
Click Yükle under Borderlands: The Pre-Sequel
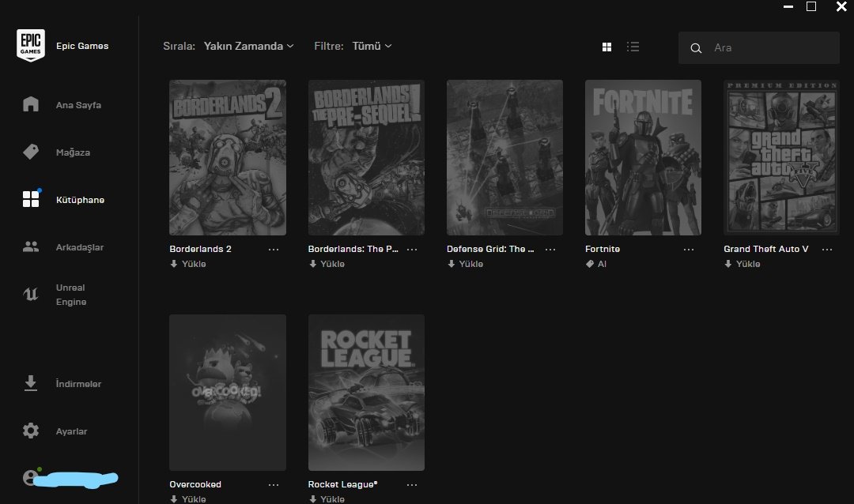(332, 264)
